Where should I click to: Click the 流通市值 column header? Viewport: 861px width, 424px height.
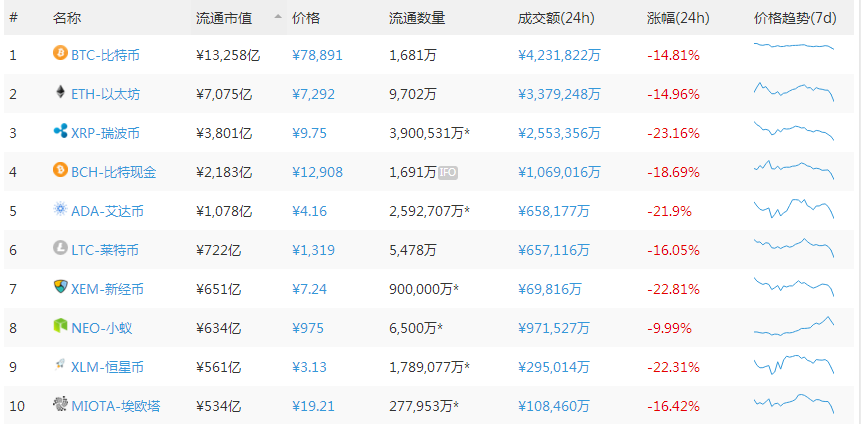(224, 18)
